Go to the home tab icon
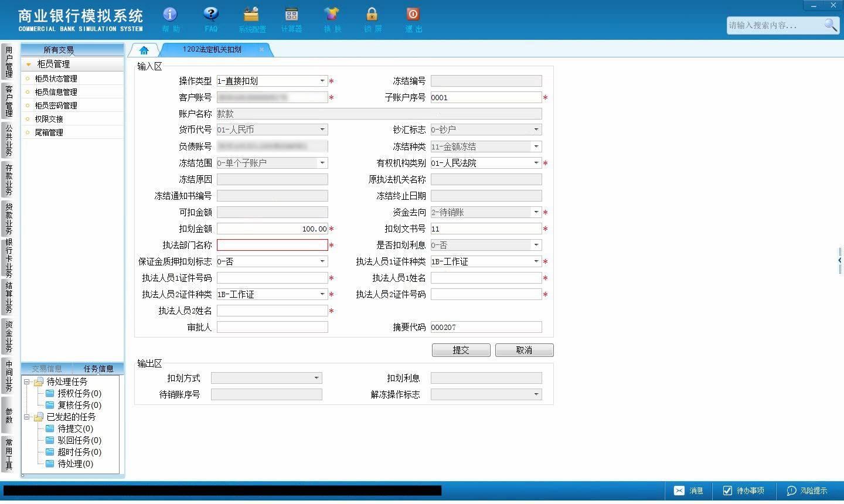 (144, 50)
